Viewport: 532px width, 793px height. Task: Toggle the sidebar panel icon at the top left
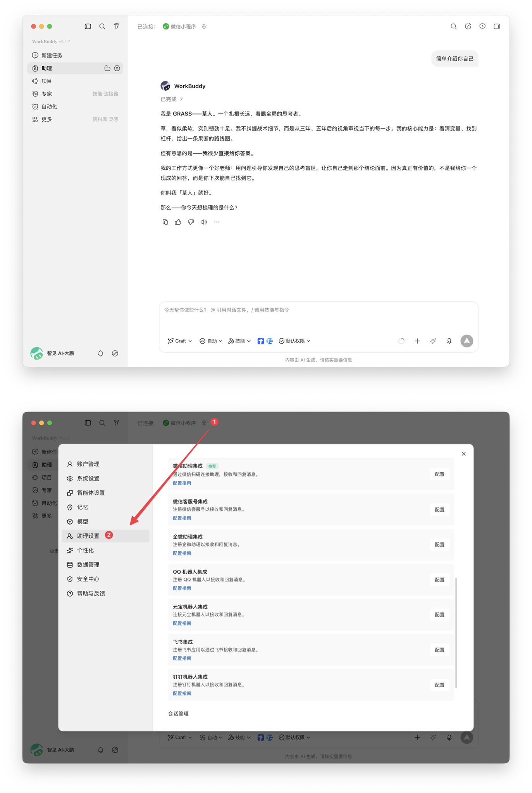pyautogui.click(x=88, y=26)
